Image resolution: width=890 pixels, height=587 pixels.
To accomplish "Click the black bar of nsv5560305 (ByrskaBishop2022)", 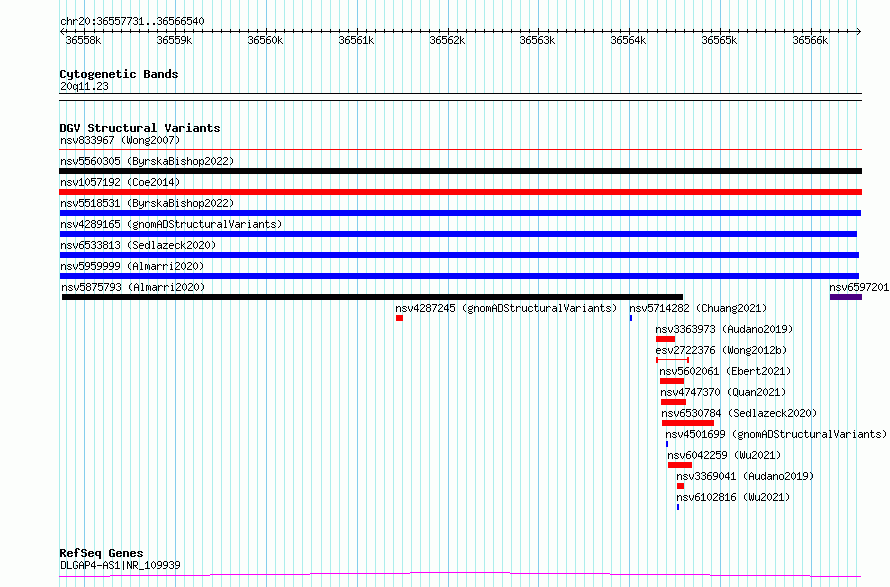I will 460,171.
